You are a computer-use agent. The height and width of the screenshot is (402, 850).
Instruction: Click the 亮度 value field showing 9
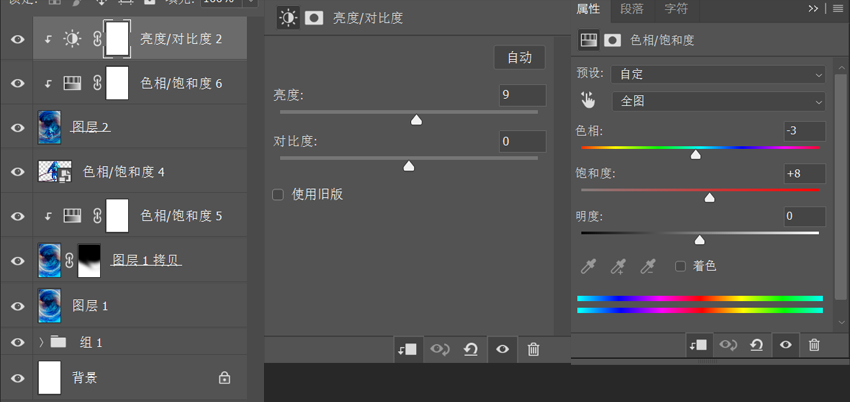(523, 95)
